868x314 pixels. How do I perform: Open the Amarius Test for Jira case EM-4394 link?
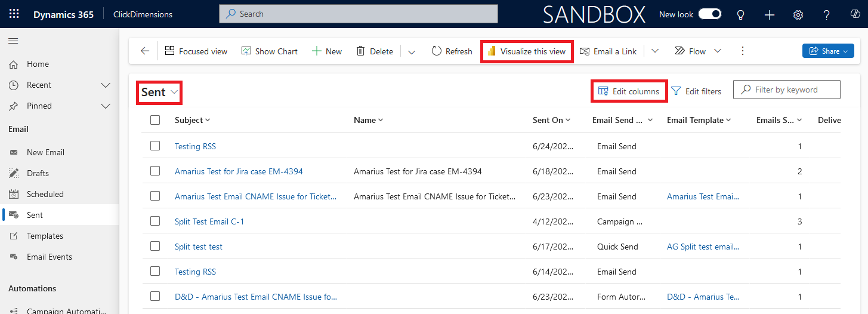pos(239,171)
